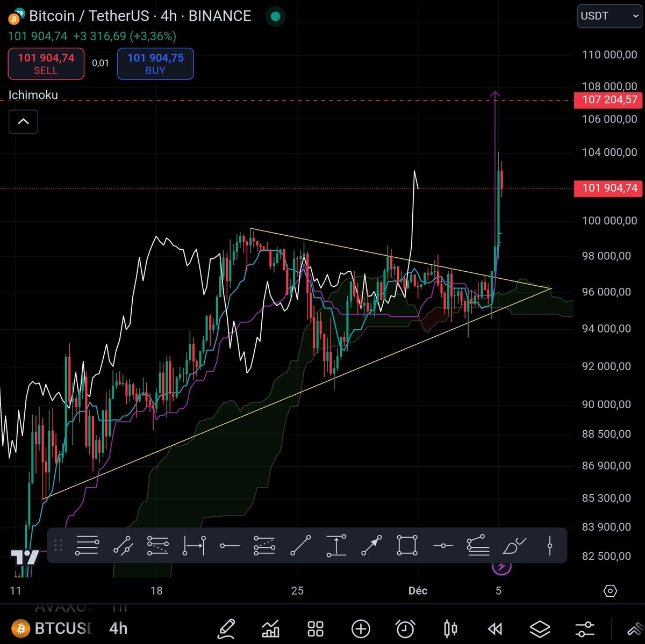Screen dimensions: 645x644
Task: Open chart settings sliders icon
Action: tap(585, 628)
